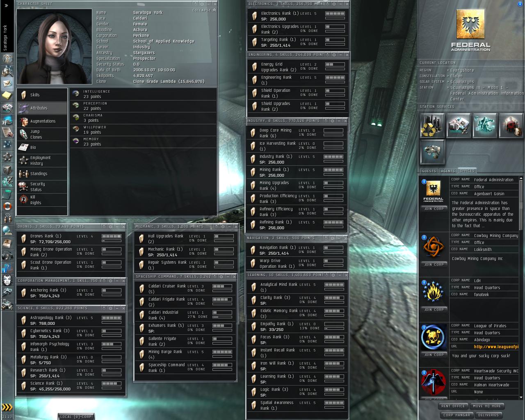Join Corp button under Federal Administration logo
This screenshot has width=525, height=420.
coord(434,209)
